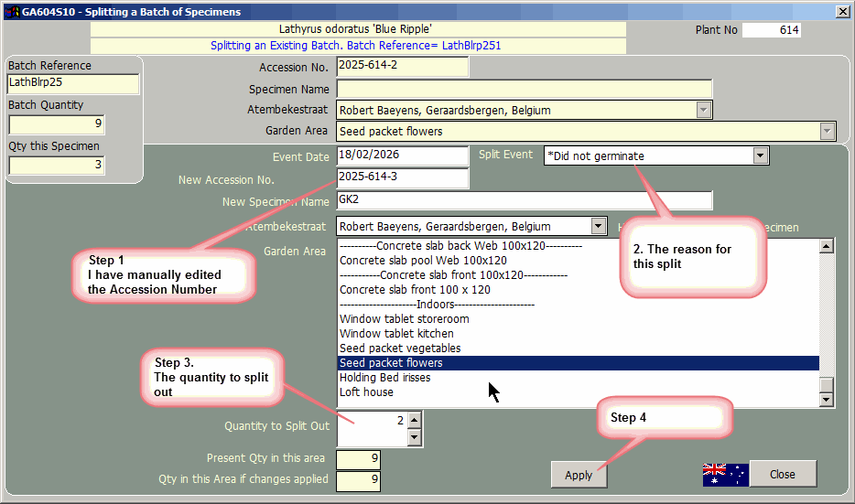The image size is (855, 504).
Task: Select 'Holding Bed irisses' in the list
Action: 384,378
